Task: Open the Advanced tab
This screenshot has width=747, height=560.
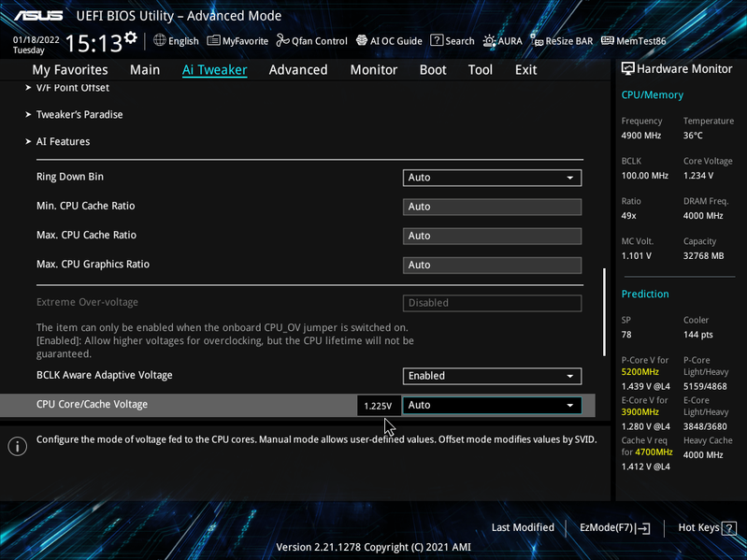Action: pos(298,70)
